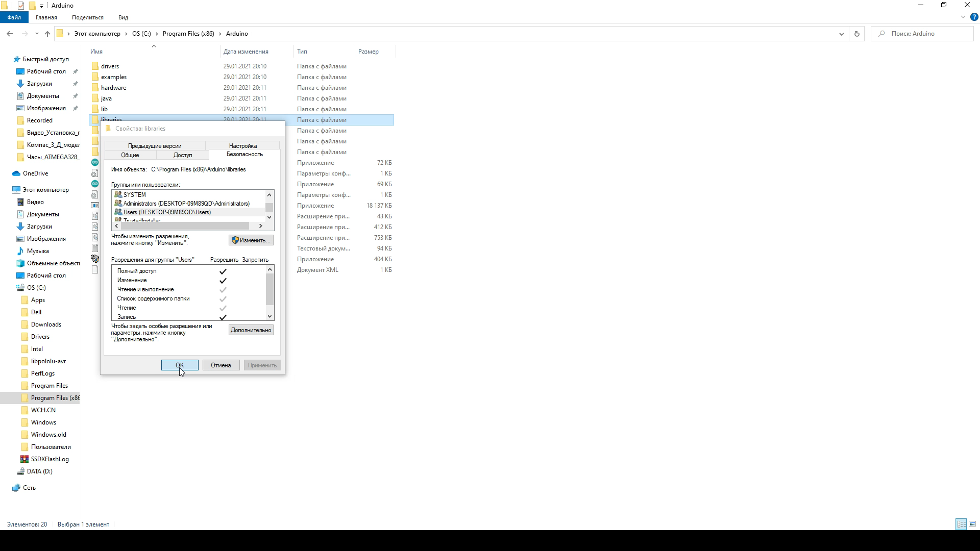Open the Вид ribbon menu
The image size is (980, 551).
122,17
